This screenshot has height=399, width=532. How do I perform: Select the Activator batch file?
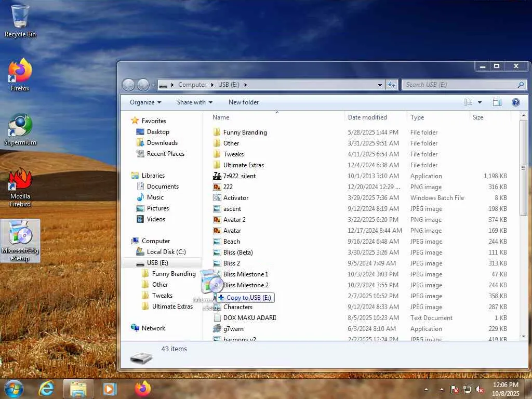tap(235, 197)
